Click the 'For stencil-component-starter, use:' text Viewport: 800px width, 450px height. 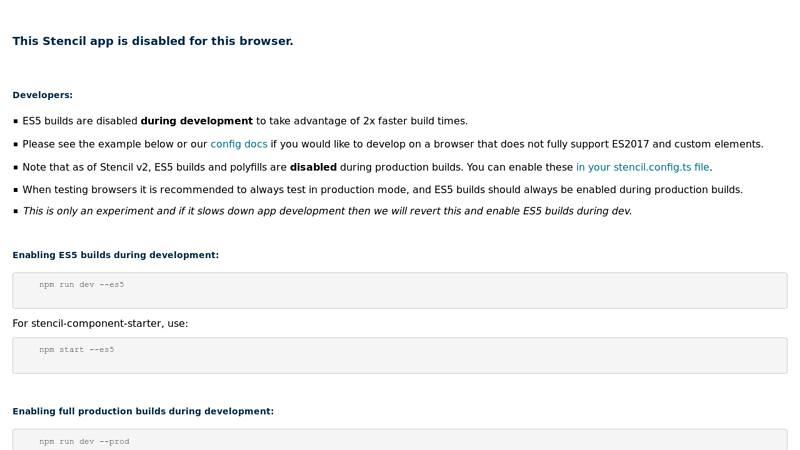tap(100, 323)
